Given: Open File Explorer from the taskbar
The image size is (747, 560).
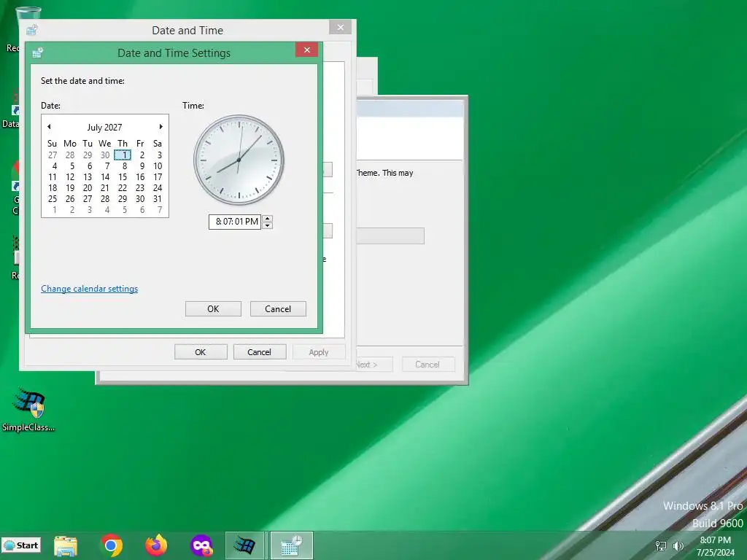Looking at the screenshot, I should tap(66, 545).
